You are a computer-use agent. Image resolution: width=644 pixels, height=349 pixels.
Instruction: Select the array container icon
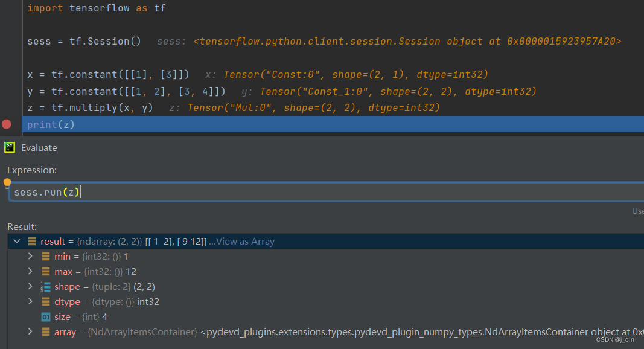tap(45, 332)
